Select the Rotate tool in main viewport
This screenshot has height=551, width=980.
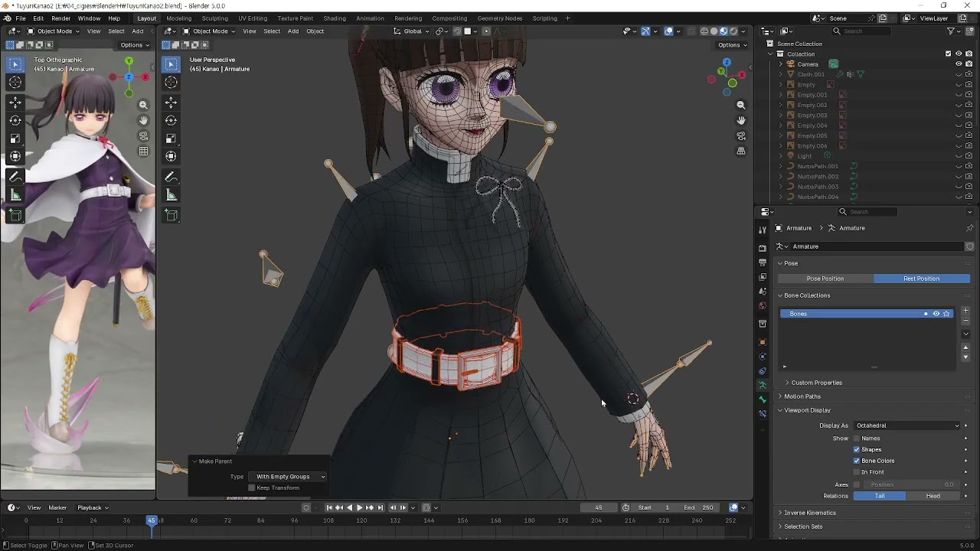(x=171, y=120)
